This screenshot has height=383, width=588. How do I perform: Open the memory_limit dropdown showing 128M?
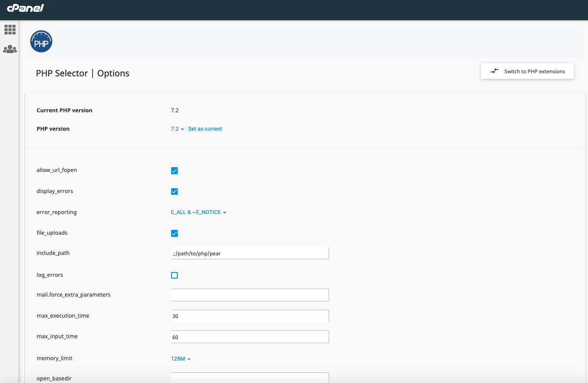[x=180, y=358]
